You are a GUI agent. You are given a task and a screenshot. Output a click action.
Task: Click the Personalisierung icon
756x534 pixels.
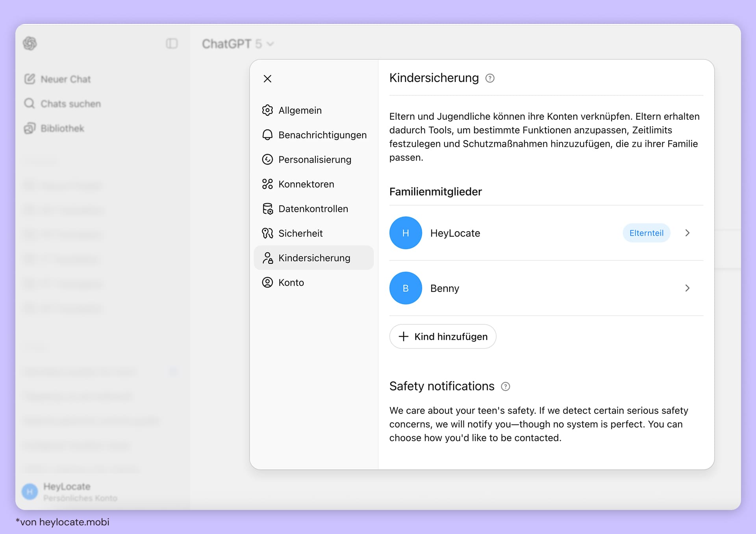click(x=267, y=159)
